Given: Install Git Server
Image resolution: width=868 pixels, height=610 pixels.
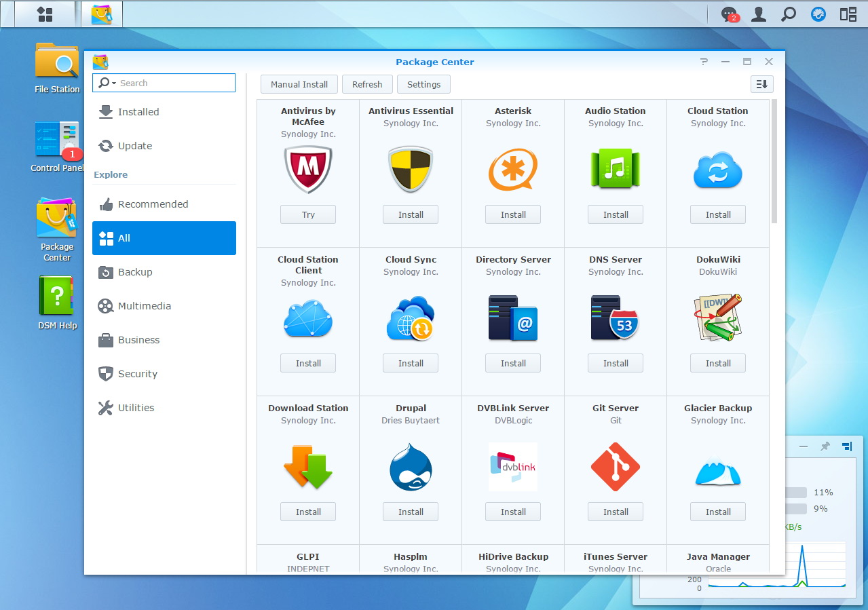Looking at the screenshot, I should [x=616, y=512].
